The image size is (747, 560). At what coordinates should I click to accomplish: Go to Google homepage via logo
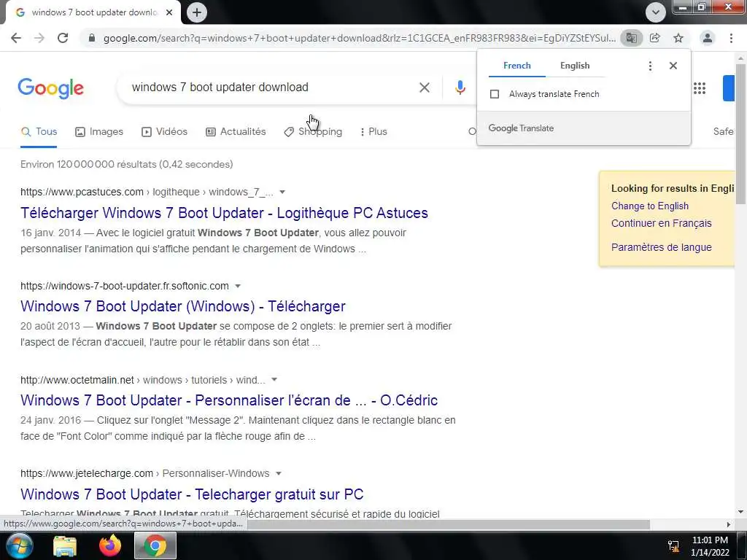(x=51, y=88)
